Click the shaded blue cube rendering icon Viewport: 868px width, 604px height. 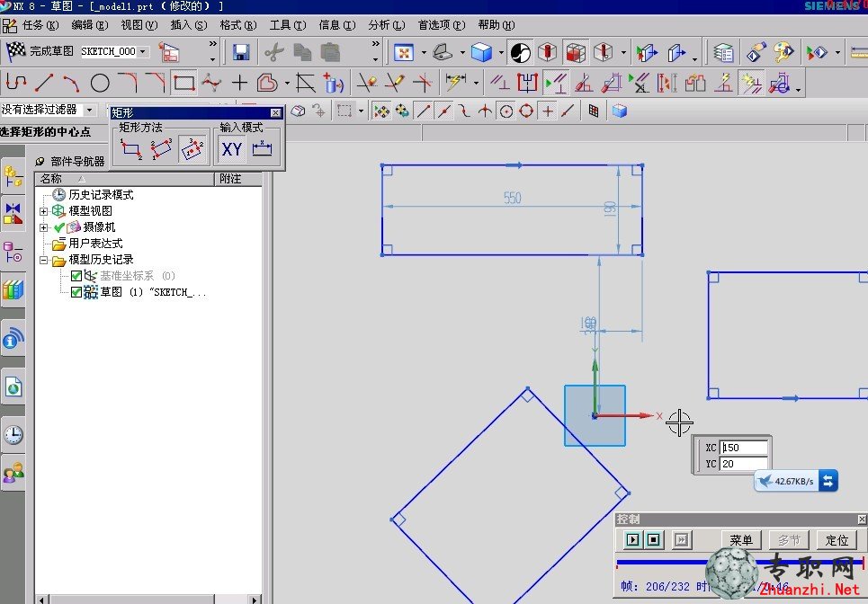point(481,52)
